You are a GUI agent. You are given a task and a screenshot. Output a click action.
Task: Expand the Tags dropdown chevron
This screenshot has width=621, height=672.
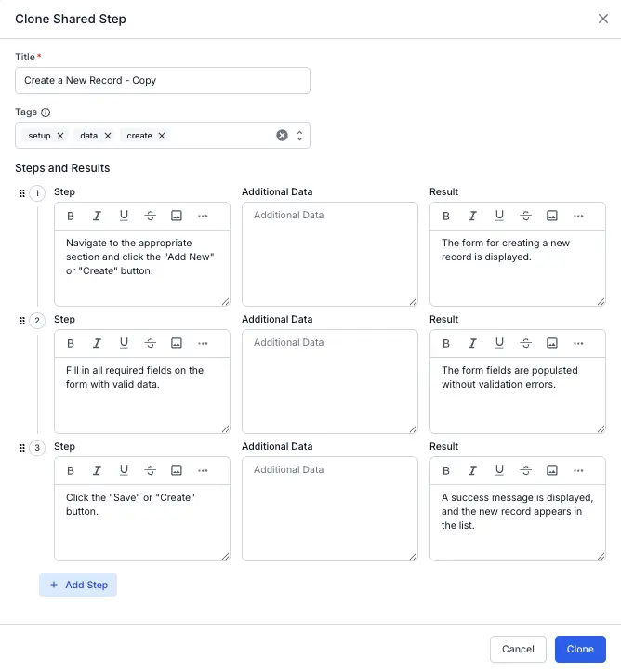point(299,136)
